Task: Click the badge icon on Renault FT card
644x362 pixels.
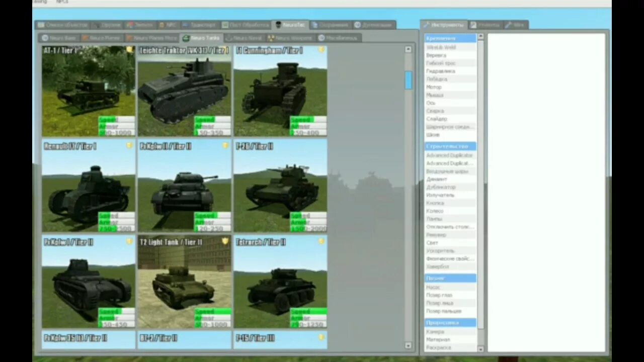Action: tap(130, 145)
